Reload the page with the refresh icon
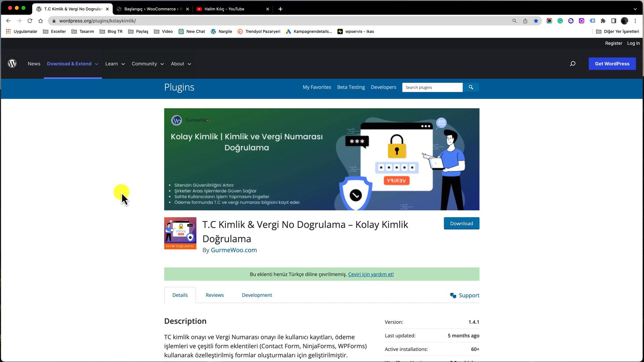The width and height of the screenshot is (644, 362). 30,21
